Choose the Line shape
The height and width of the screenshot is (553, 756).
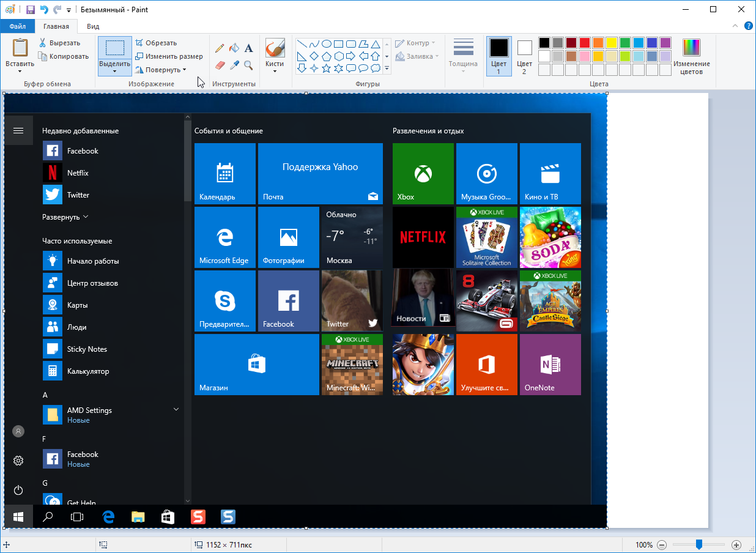[x=302, y=44]
